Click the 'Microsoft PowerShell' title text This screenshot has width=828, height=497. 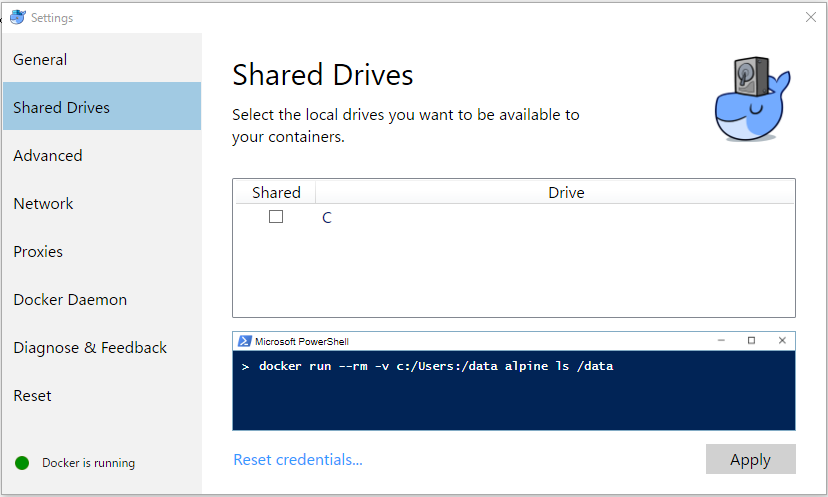(302, 342)
